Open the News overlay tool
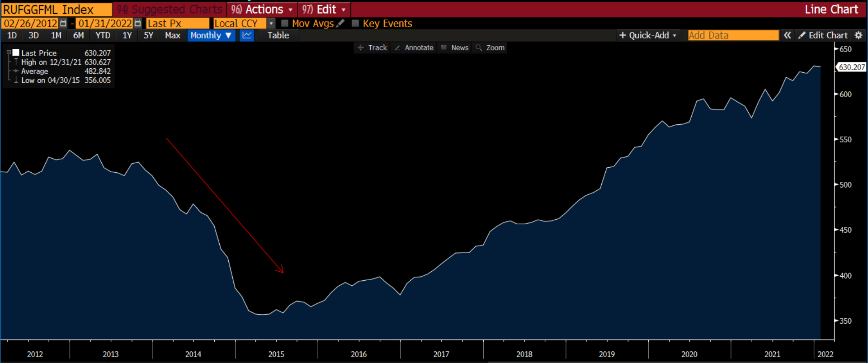The width and height of the screenshot is (868, 363). pyautogui.click(x=455, y=47)
